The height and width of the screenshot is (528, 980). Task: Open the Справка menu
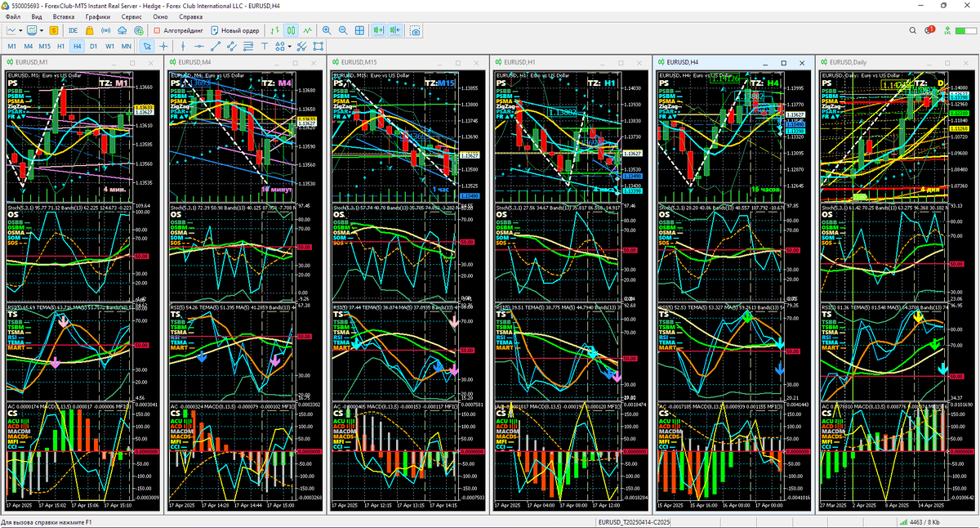190,16
